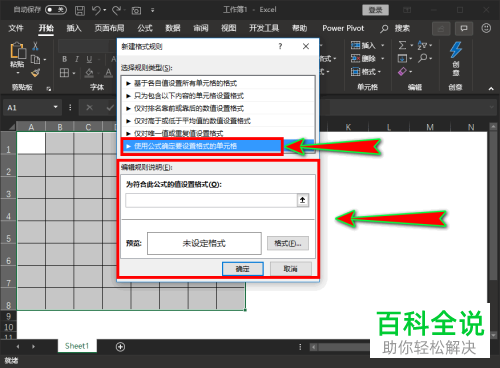Click the comments speech bubble icon
The width and height of the screenshot is (500, 368).
click(x=464, y=29)
